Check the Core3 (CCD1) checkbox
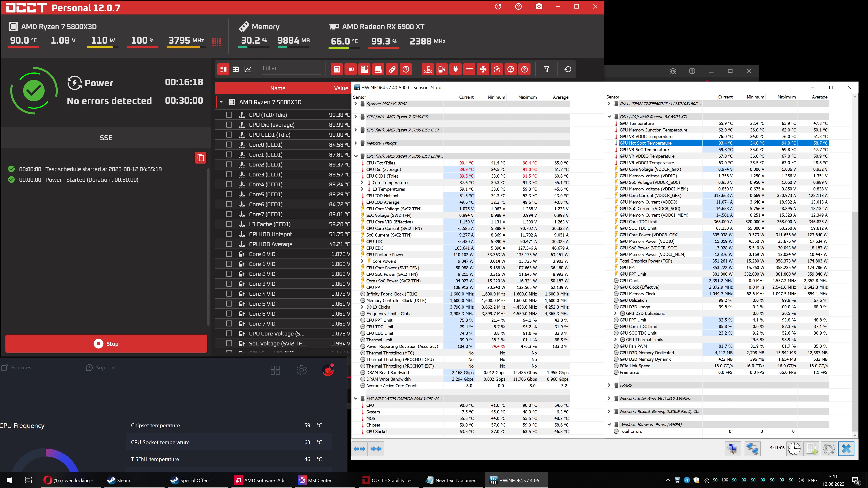 pyautogui.click(x=229, y=174)
